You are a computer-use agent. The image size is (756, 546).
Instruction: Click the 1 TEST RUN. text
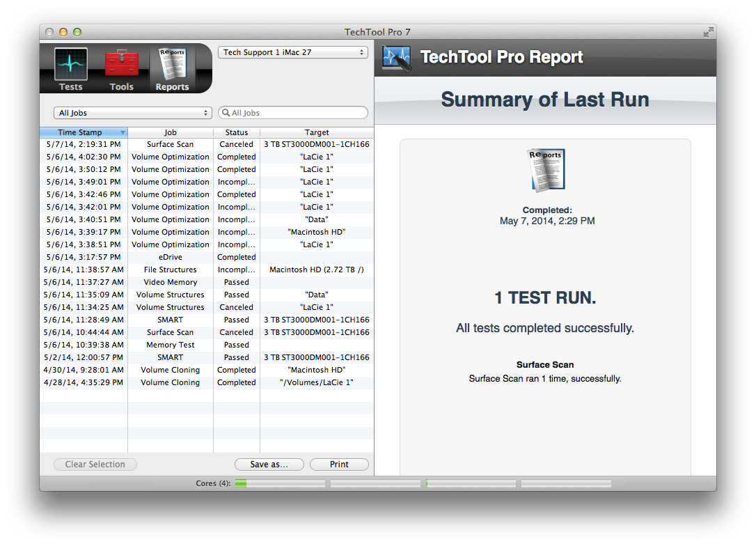(x=545, y=297)
